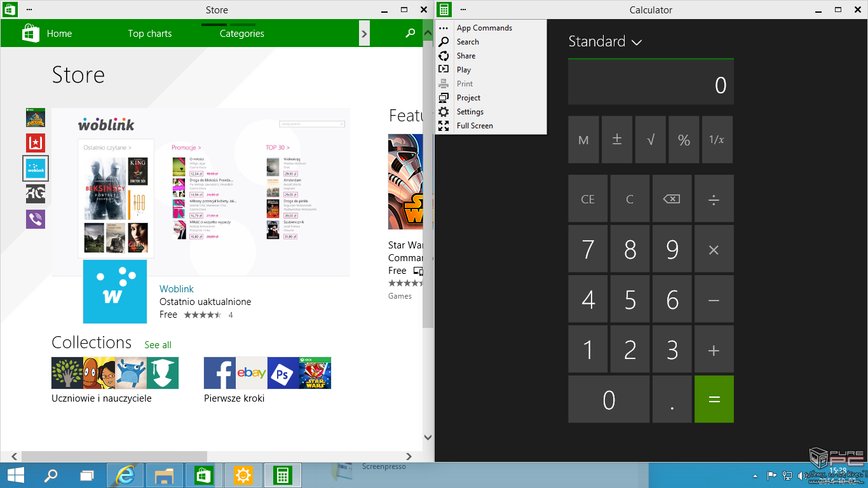Open Angry Birds Star Wars collection icon
This screenshot has width=868, height=488.
click(x=315, y=373)
